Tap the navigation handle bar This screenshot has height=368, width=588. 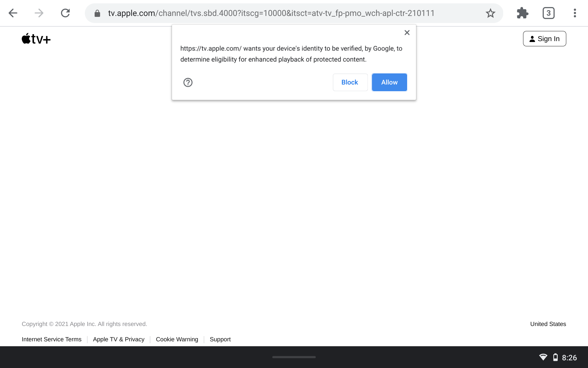tap(294, 357)
